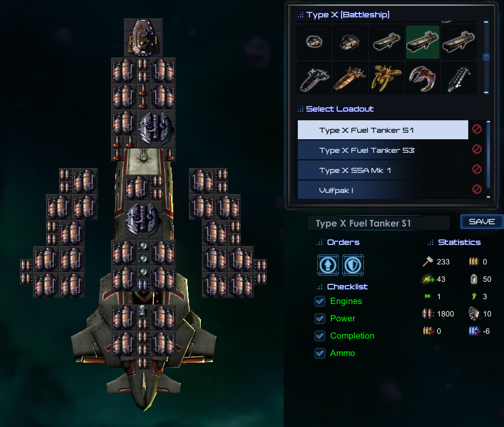Viewport: 504px width, 427px height.
Task: Click the hull list scrollbar handle
Action: click(x=486, y=57)
